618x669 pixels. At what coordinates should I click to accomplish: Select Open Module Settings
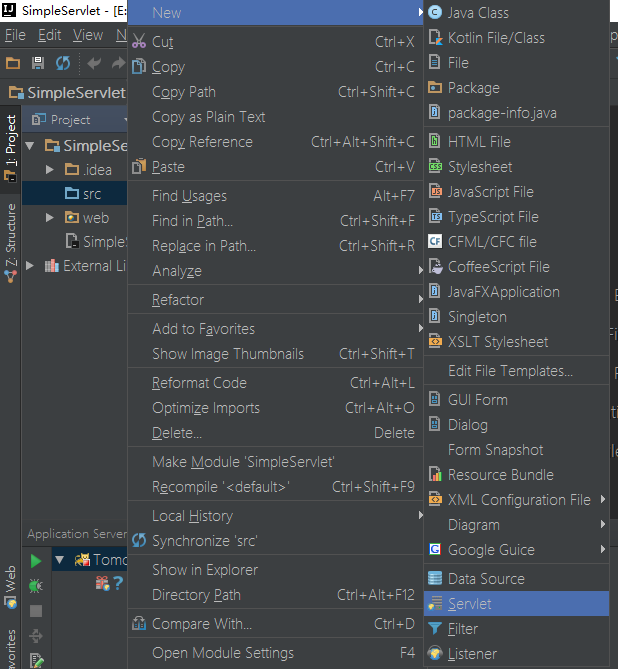click(276, 652)
